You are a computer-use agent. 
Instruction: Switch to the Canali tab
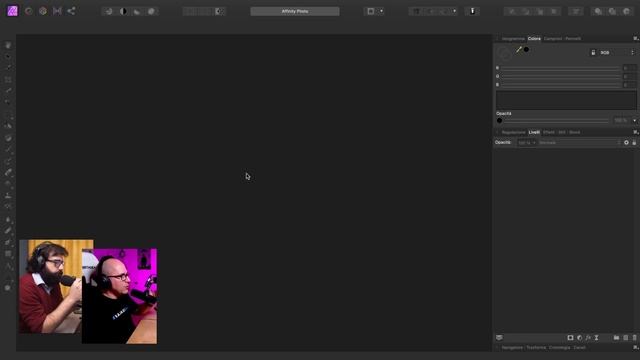click(580, 348)
